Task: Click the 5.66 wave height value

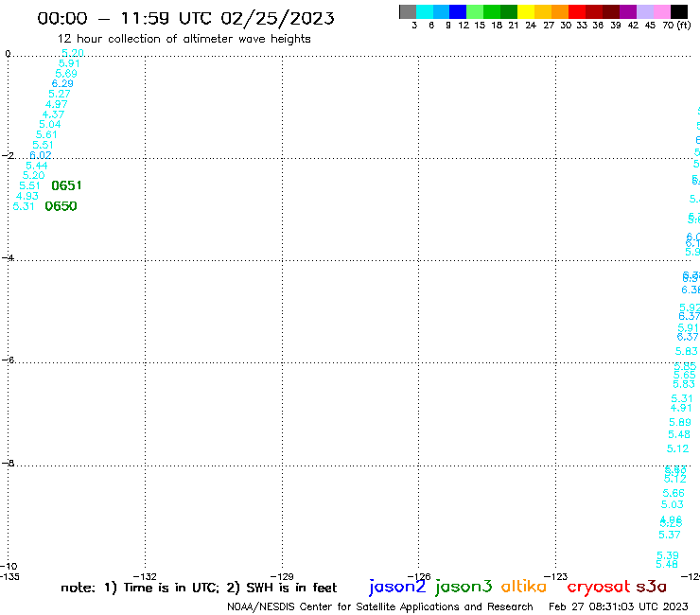Action: point(674,493)
